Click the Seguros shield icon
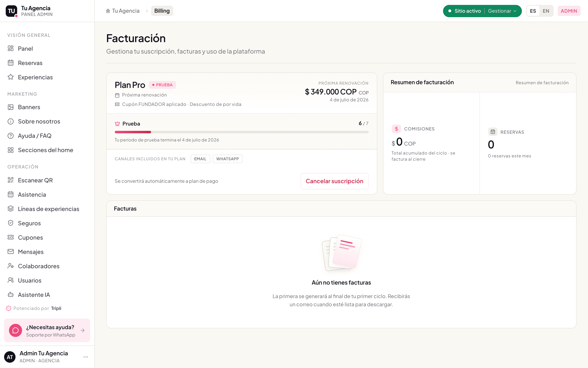Screen dimensions: 588x368 10,223
